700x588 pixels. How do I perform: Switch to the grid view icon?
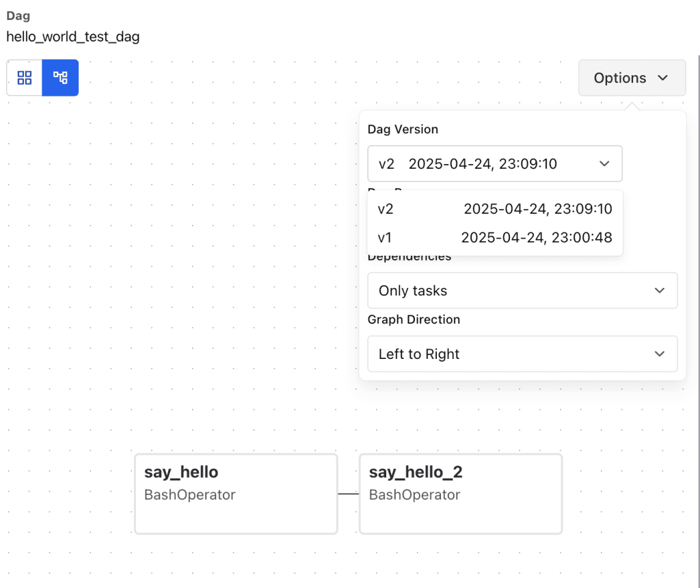click(x=25, y=78)
